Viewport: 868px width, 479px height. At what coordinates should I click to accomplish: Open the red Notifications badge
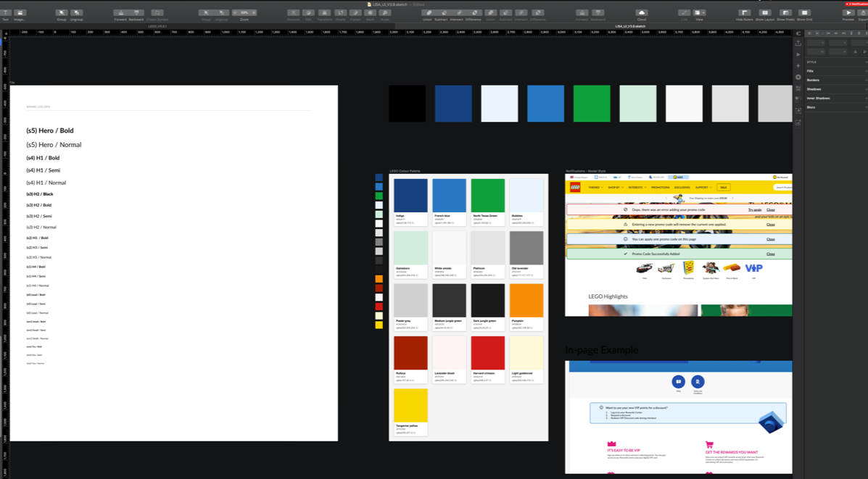[x=856, y=4]
